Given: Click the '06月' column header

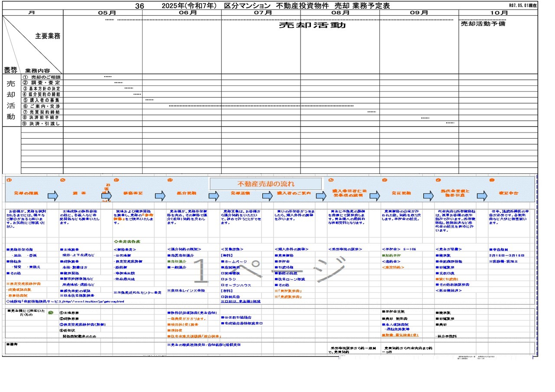Looking at the screenshot, I should (188, 13).
